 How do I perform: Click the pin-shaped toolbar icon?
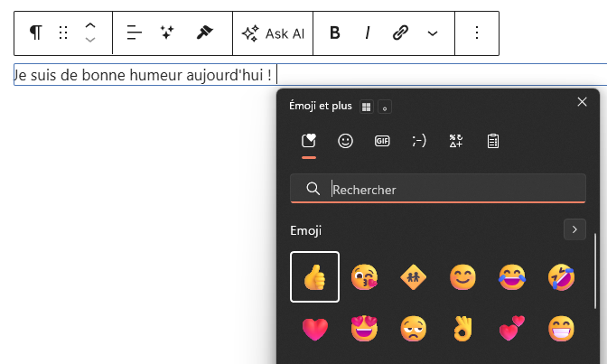(x=204, y=33)
